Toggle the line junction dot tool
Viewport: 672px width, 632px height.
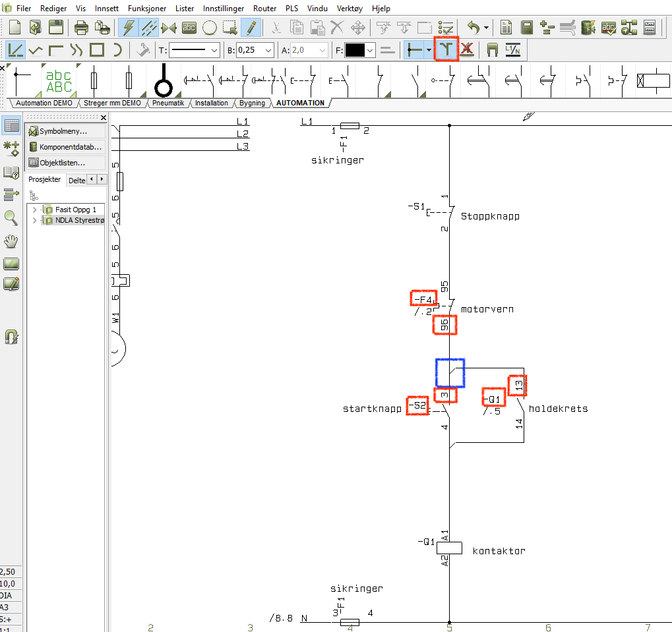coord(414,50)
